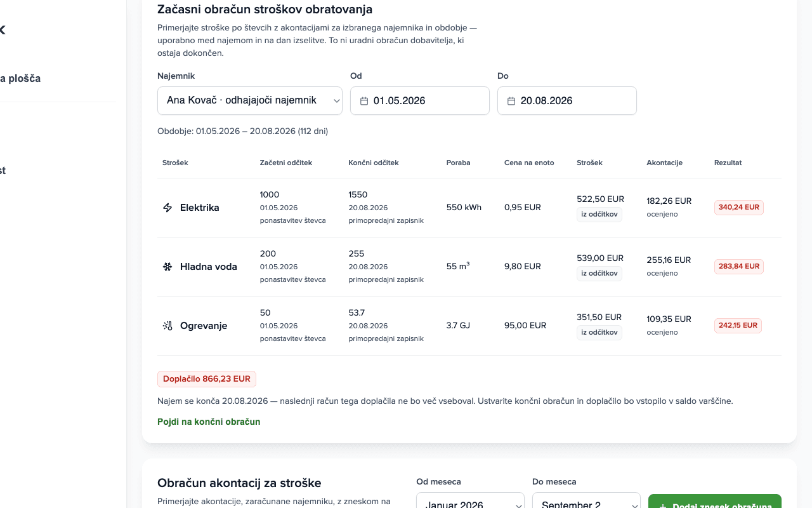Click the lightning bolt icon beside Elektrika
Viewport: 812px width, 508px height.
click(167, 208)
